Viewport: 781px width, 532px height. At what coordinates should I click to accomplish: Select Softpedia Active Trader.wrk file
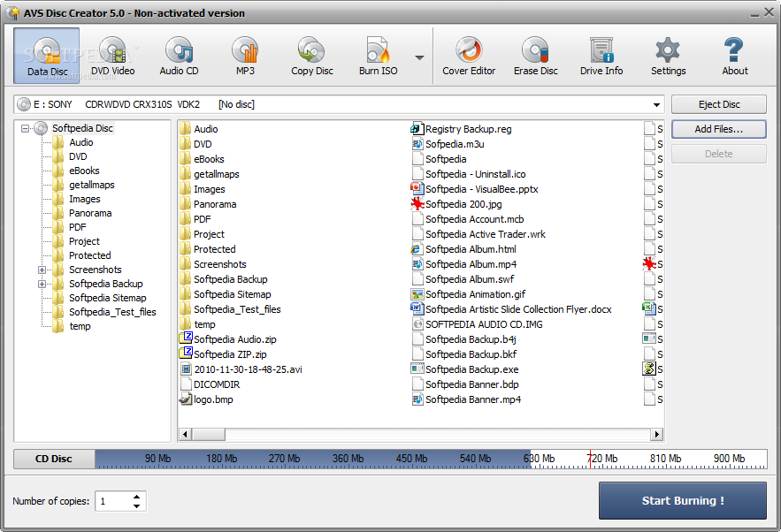[479, 234]
